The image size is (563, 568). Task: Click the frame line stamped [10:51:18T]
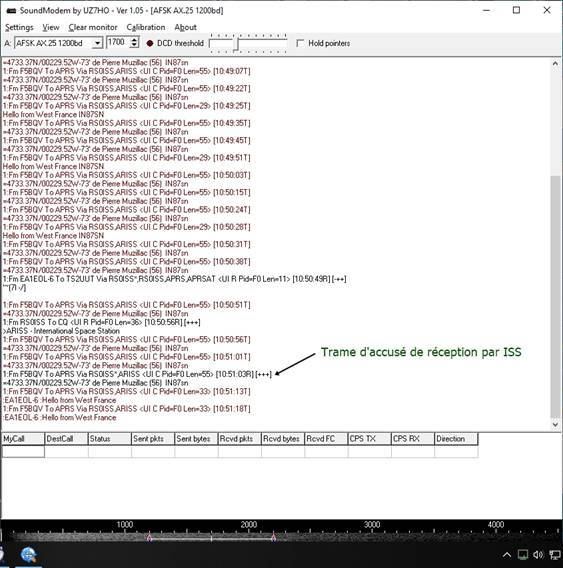[x=127, y=409]
